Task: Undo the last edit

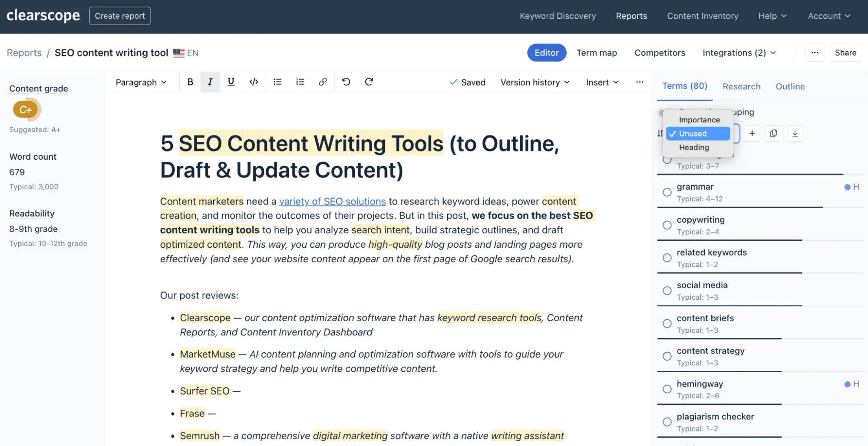Action: coord(346,82)
